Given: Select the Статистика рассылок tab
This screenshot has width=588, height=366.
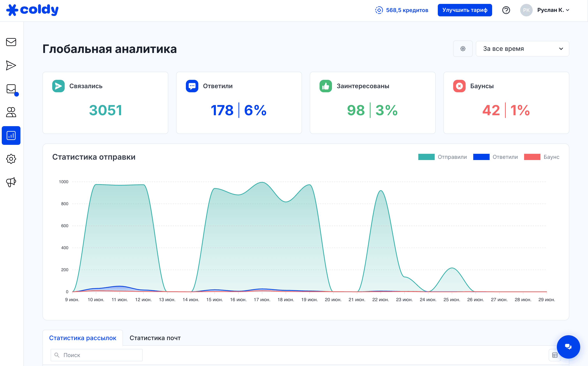Looking at the screenshot, I should click(x=83, y=338).
